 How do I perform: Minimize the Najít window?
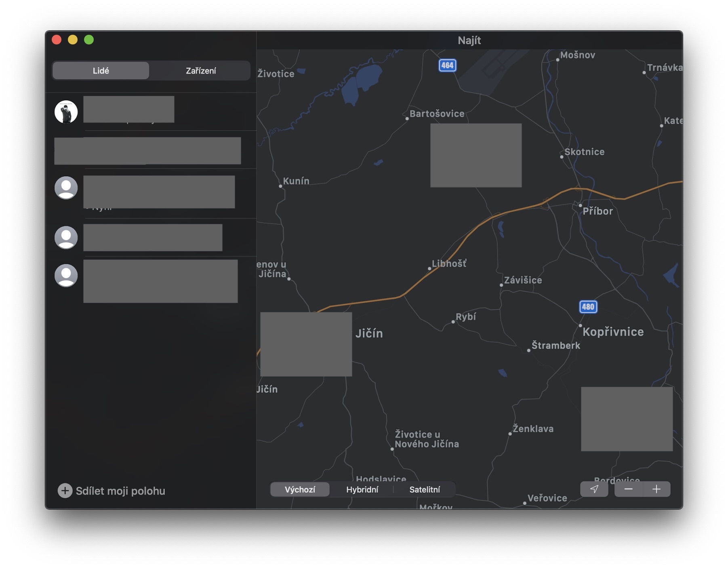(73, 40)
